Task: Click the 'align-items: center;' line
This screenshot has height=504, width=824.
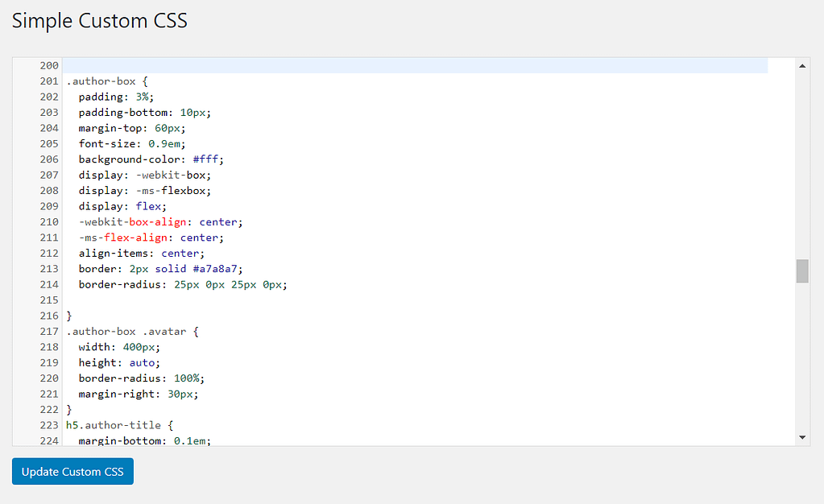Action: (x=142, y=253)
